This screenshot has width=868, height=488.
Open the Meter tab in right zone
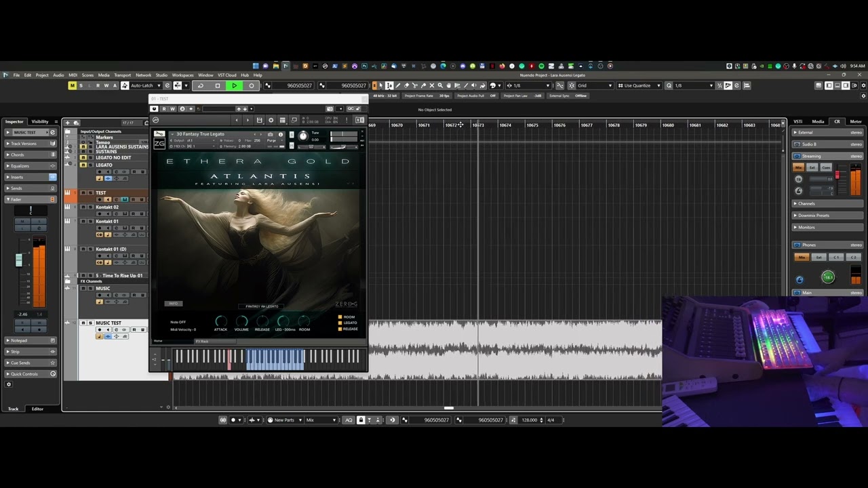(x=856, y=121)
